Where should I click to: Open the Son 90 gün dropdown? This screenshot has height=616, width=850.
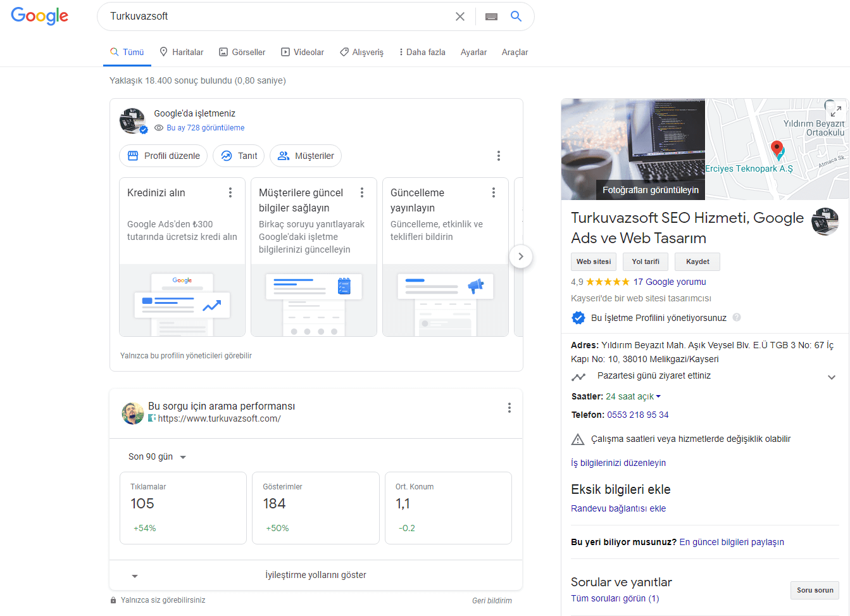[x=157, y=456]
